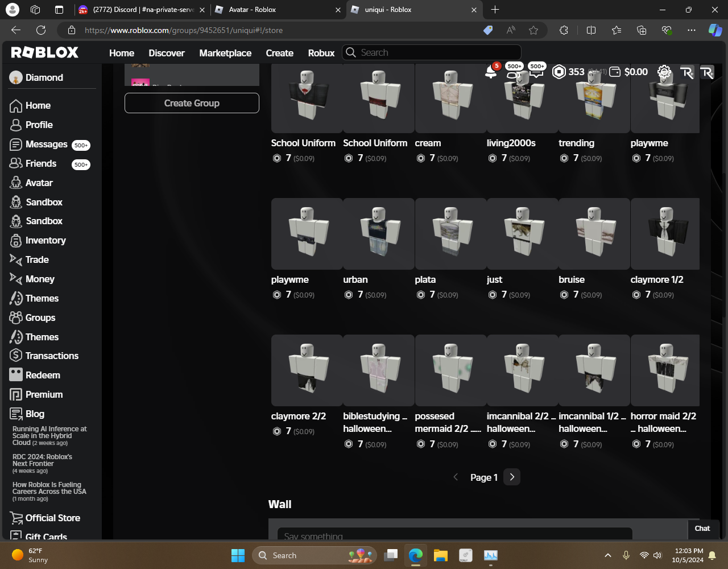Image resolution: width=728 pixels, height=569 pixels.
Task: Click the Avatar sidebar icon
Action: [16, 183]
